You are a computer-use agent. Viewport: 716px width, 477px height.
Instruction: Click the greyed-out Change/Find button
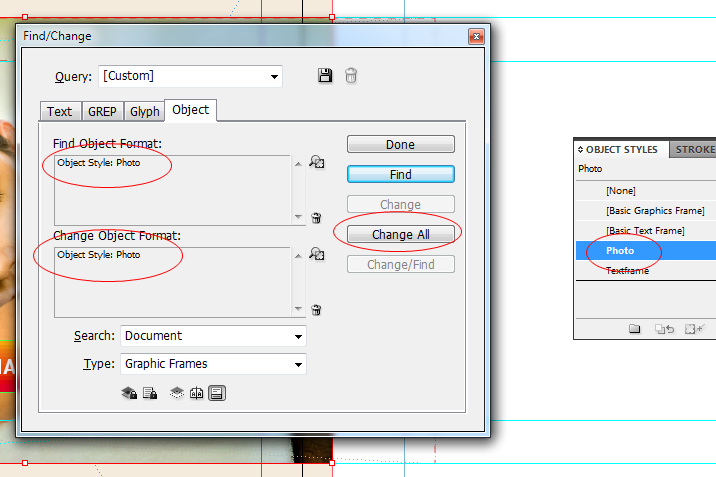click(x=400, y=265)
